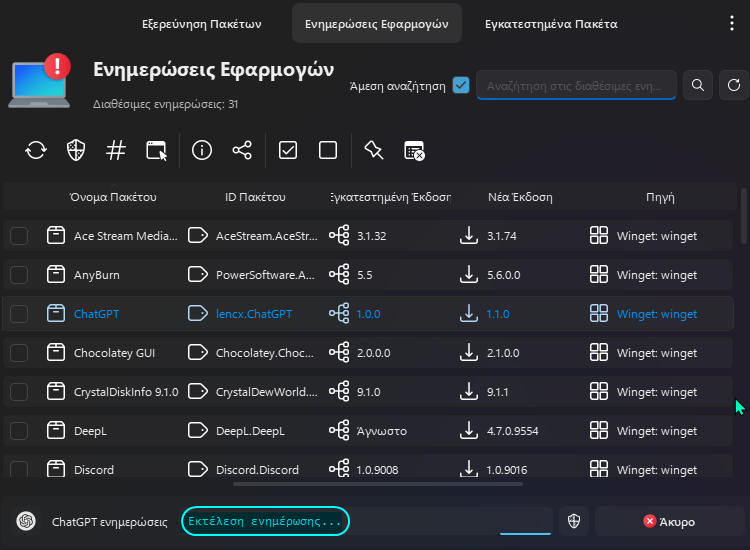
Task: Sort by Νέα Έκδοση column header
Action: click(520, 197)
